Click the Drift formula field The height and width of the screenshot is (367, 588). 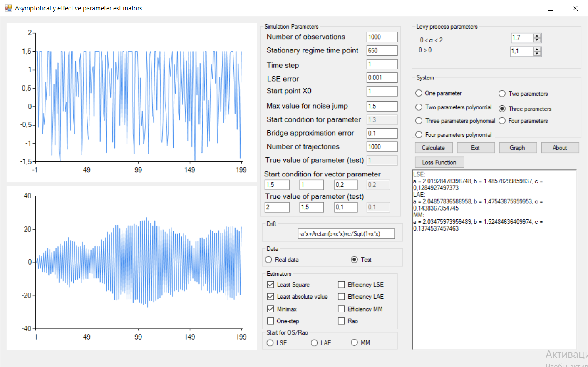tap(346, 234)
